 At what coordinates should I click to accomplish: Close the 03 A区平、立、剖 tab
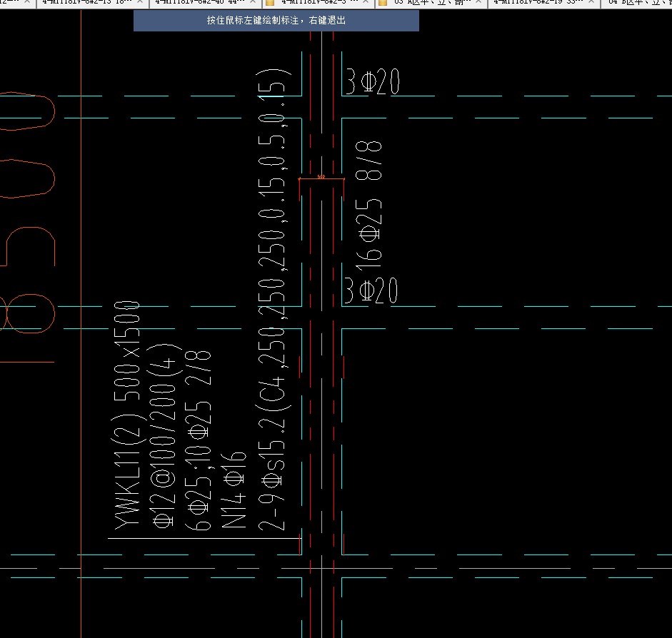tap(478, 1)
